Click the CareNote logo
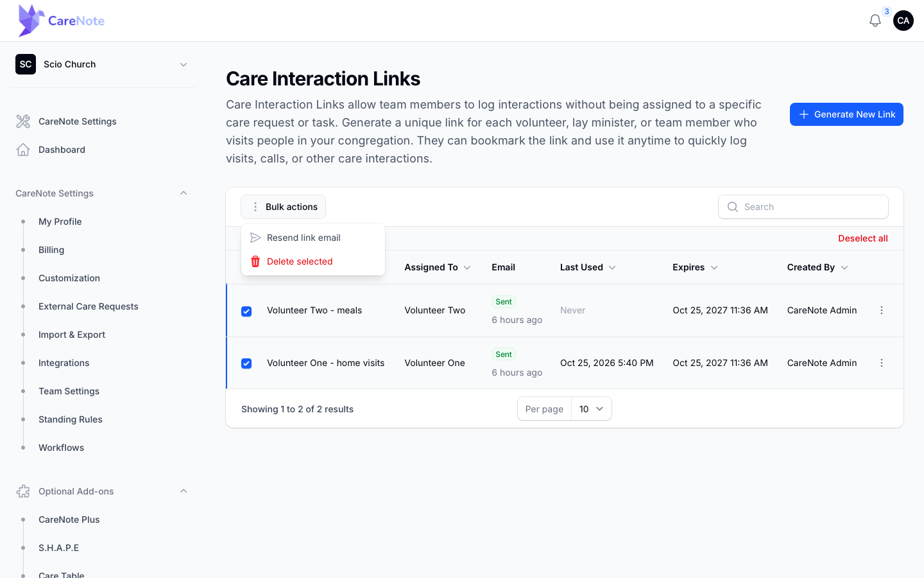This screenshot has width=924, height=578. tap(62, 21)
